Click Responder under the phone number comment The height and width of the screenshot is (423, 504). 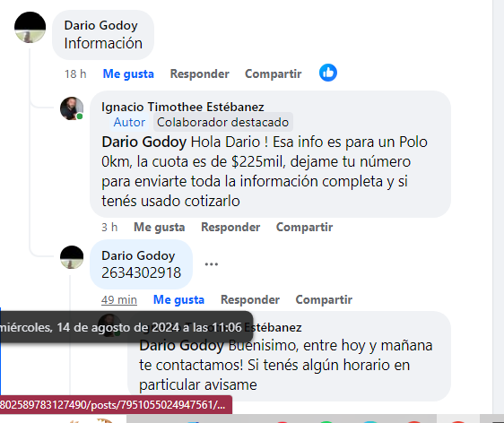tap(250, 299)
